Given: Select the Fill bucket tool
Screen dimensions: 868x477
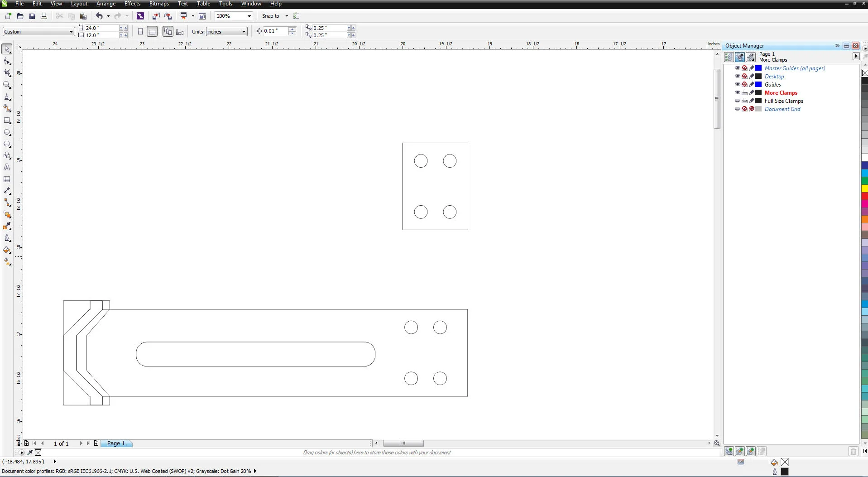Looking at the screenshot, I should [7, 250].
